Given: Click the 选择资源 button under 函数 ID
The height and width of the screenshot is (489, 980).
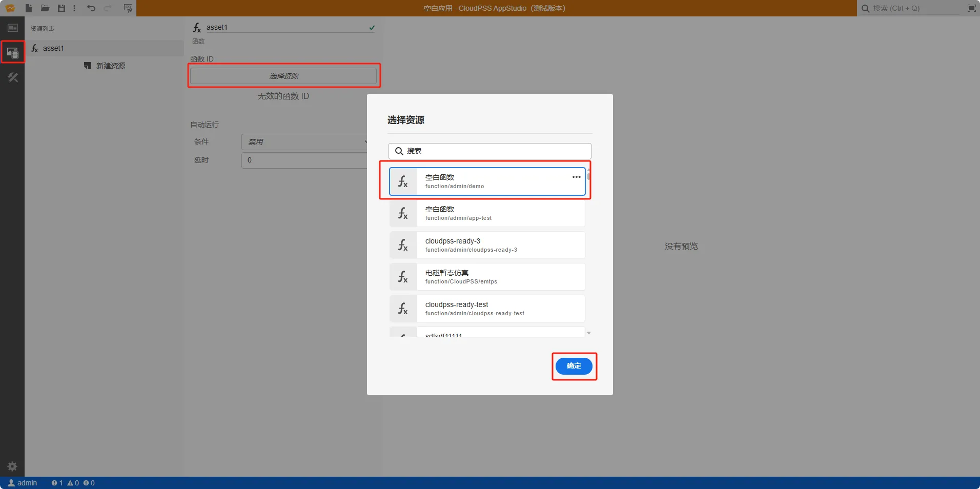Looking at the screenshot, I should (x=283, y=76).
